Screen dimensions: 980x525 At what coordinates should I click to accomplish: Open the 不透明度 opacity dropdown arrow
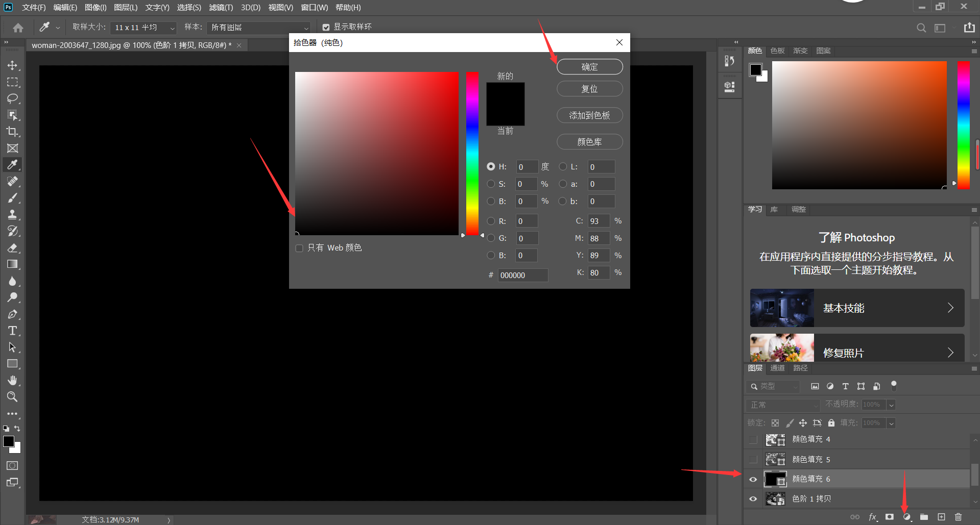891,405
